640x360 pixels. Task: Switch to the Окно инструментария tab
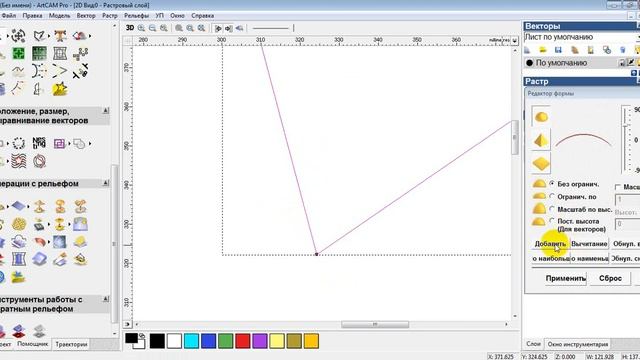(x=578, y=344)
